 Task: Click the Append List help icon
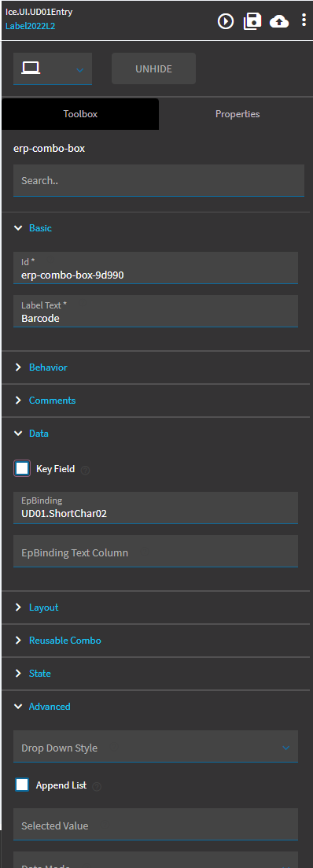tap(97, 786)
